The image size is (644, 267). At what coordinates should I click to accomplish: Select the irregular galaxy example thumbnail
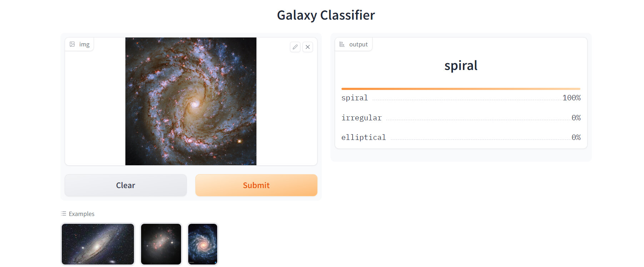pos(161,244)
